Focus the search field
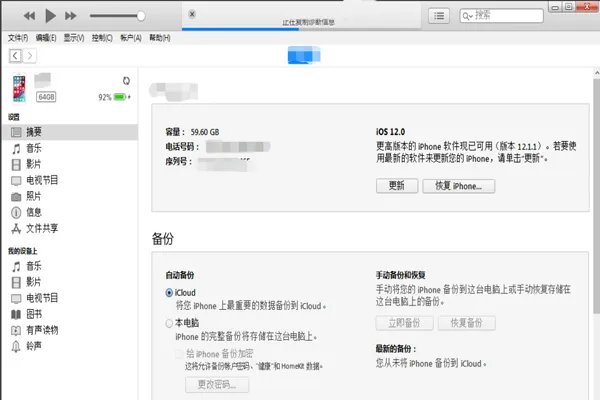The width and height of the screenshot is (600, 400). pyautogui.click(x=501, y=16)
